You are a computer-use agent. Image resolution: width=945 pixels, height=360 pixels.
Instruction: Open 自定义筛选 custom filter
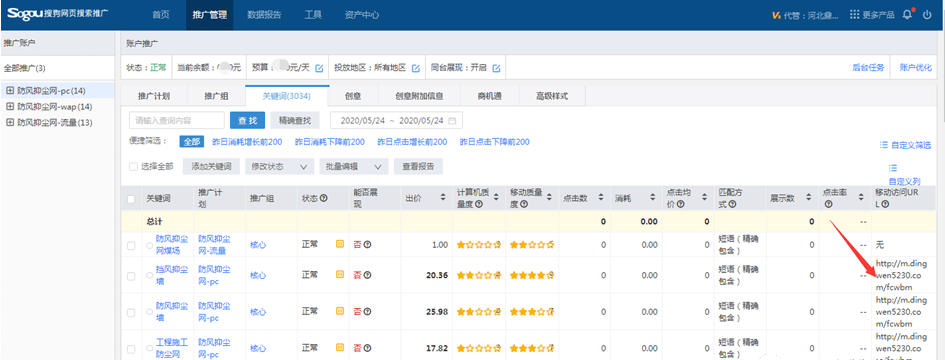905,145
